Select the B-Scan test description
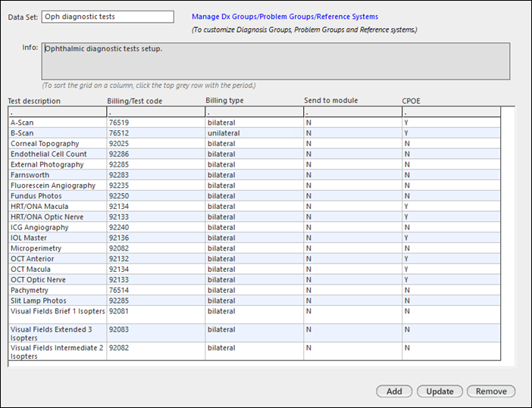This screenshot has width=532, height=408. (22, 133)
